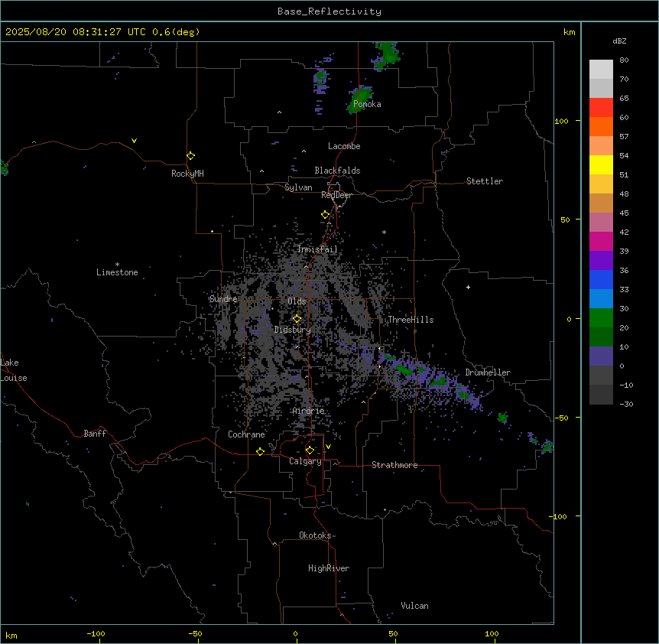Click the Cochrane label
Image resolution: width=659 pixels, height=644 pixels.
point(246,434)
